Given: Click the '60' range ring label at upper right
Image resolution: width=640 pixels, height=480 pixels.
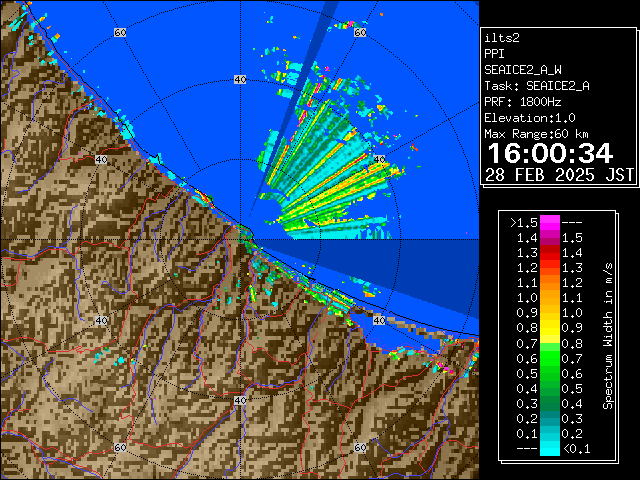Looking at the screenshot, I should pos(360,32).
